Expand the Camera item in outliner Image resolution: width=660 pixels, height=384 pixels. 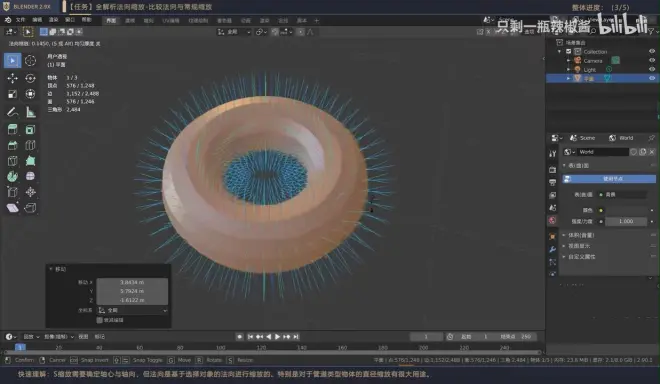[x=568, y=61]
